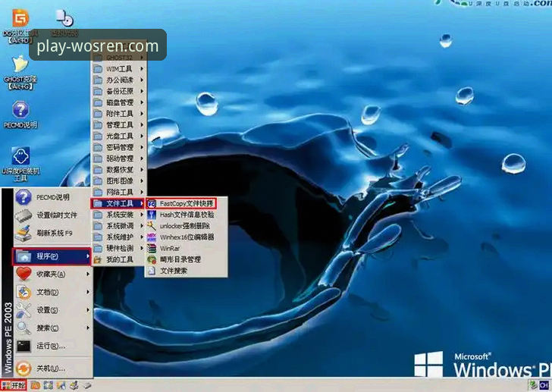Click the GHOST32 menu text

[120, 58]
